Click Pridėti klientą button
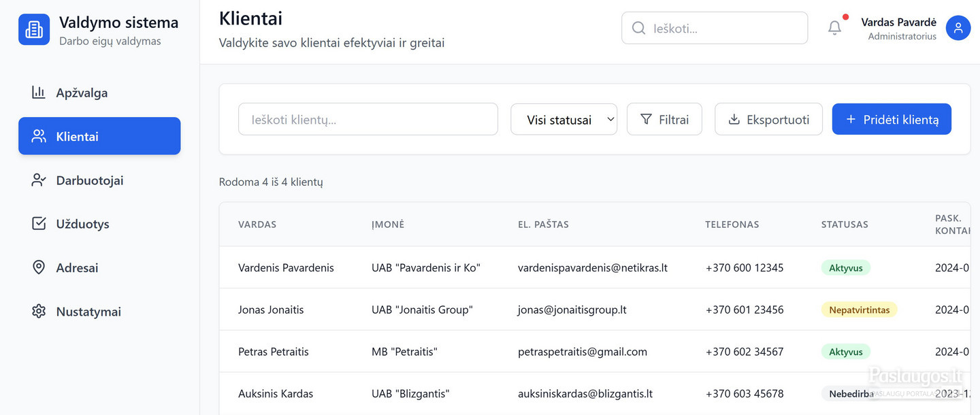The width and height of the screenshot is (980, 415). tap(892, 119)
